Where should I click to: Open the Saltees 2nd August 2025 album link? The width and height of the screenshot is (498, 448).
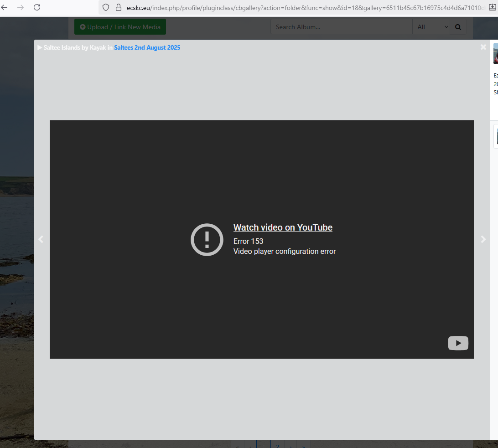(147, 48)
